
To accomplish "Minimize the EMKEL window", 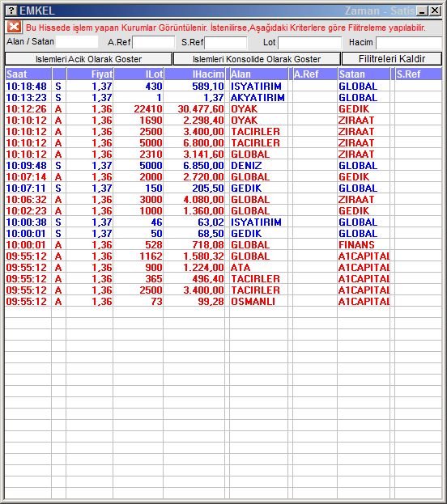I will click(422, 11).
